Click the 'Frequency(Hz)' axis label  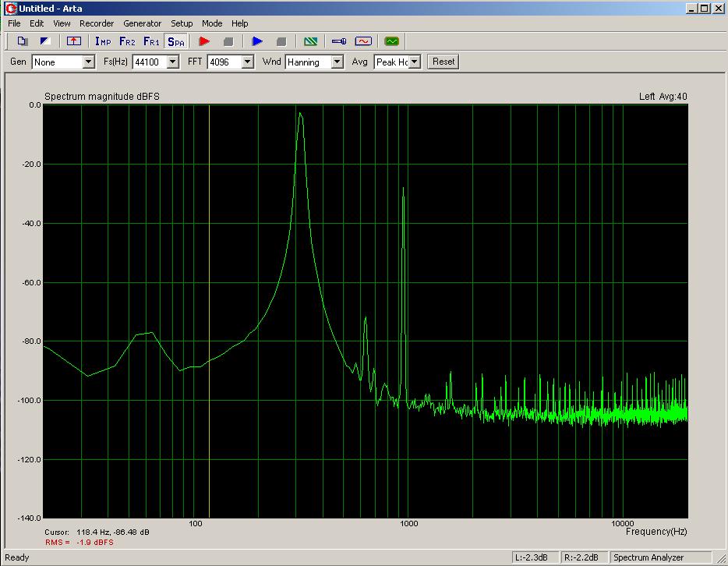(656, 531)
